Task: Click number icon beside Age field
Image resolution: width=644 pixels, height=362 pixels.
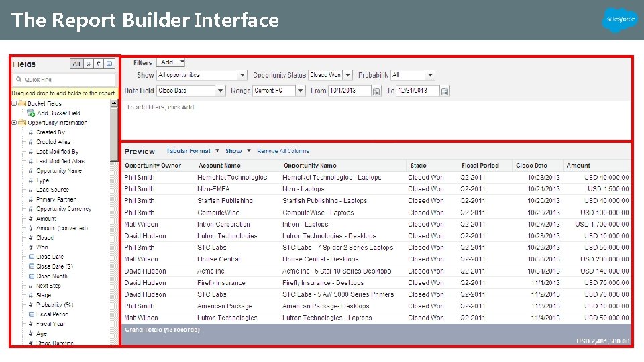Action: point(31,333)
